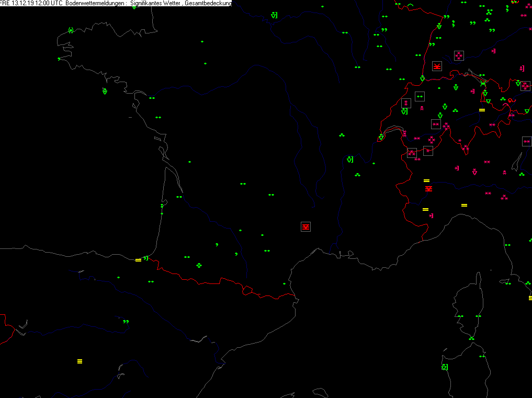Viewport: 532px width, 398px height.
Task: Click the green shower symbol off the Brittany coast
Action: pyautogui.click(x=105, y=92)
